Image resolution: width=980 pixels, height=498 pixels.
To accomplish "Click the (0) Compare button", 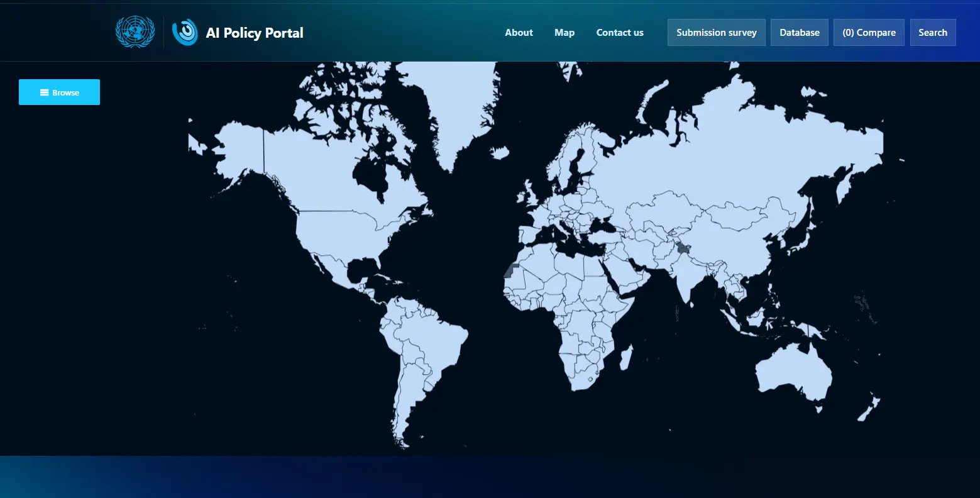I will pyautogui.click(x=869, y=33).
